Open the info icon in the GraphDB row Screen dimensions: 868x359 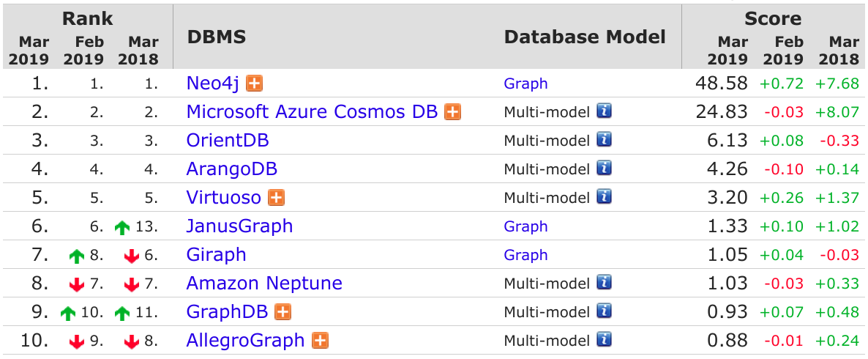pos(604,311)
